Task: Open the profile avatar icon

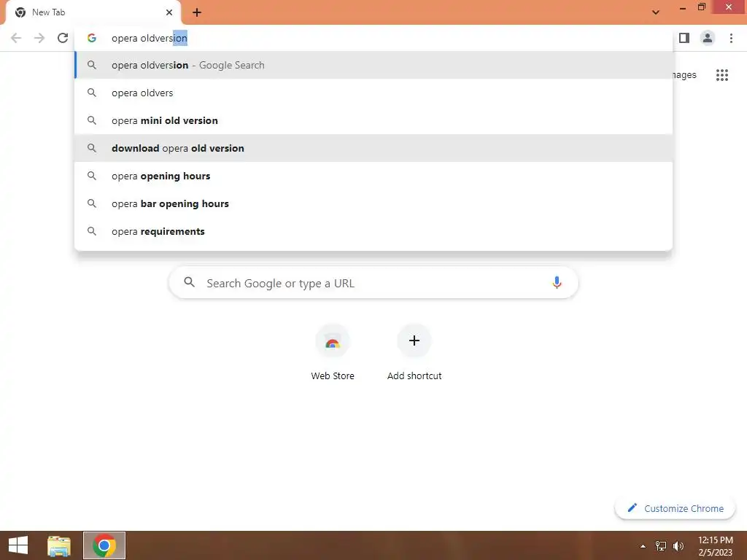Action: (708, 38)
